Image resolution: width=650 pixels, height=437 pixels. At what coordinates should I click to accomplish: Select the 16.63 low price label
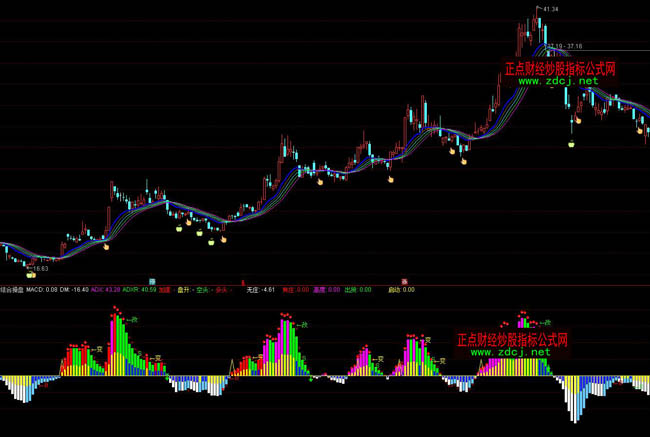click(39, 268)
